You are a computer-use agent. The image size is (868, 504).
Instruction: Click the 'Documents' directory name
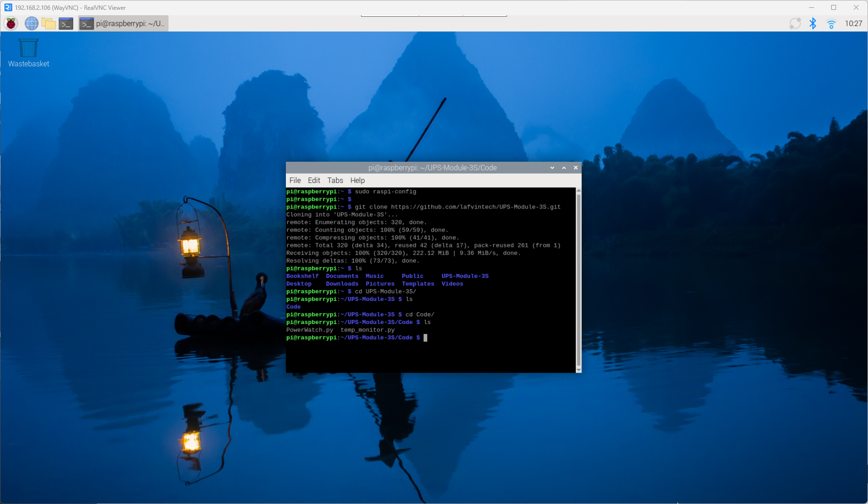[x=342, y=276]
